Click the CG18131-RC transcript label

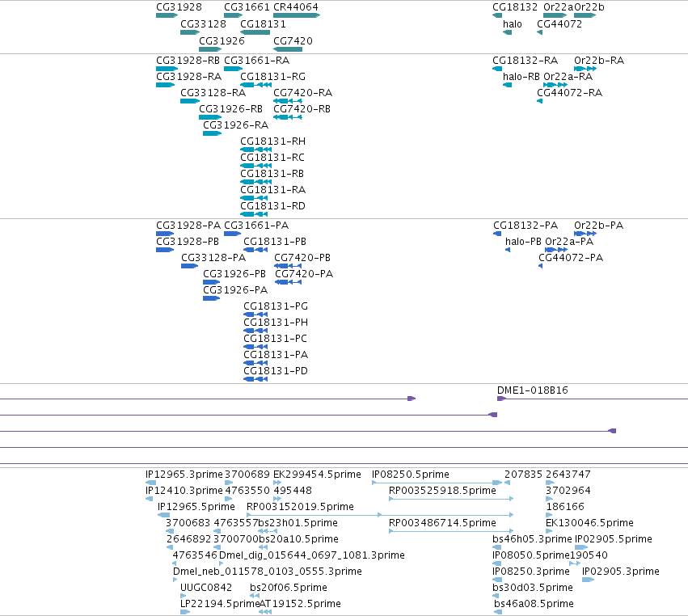272,158
